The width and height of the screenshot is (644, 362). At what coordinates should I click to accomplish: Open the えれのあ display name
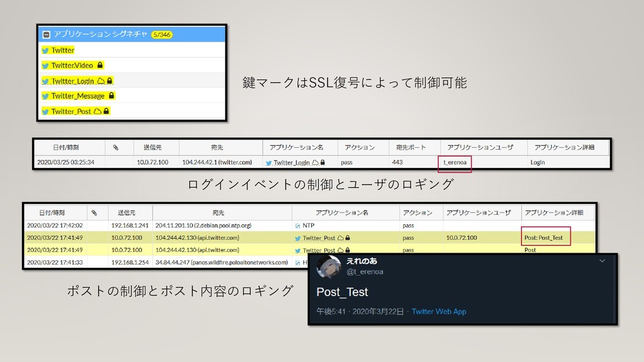point(362,261)
